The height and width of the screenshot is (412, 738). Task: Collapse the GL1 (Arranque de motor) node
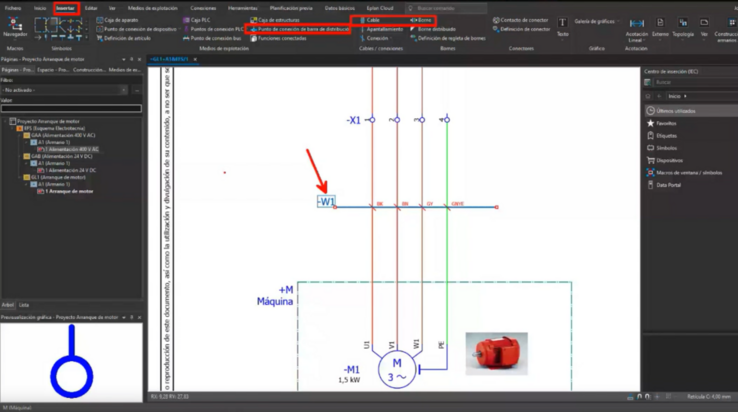[20, 178]
